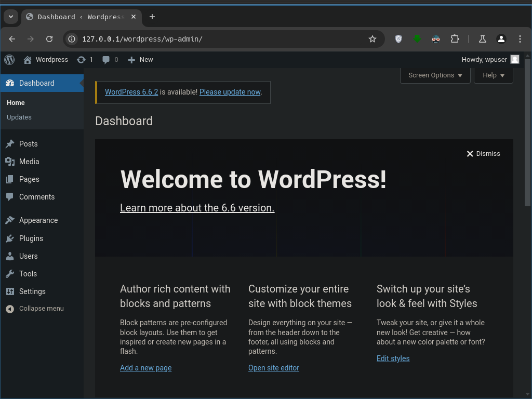Select the Updates submenu under Dashboard

(x=19, y=117)
